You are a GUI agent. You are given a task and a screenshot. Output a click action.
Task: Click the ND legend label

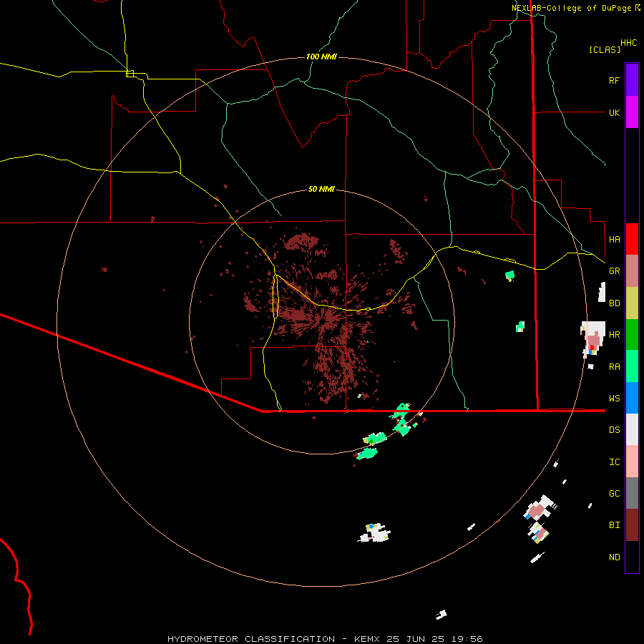click(x=614, y=557)
